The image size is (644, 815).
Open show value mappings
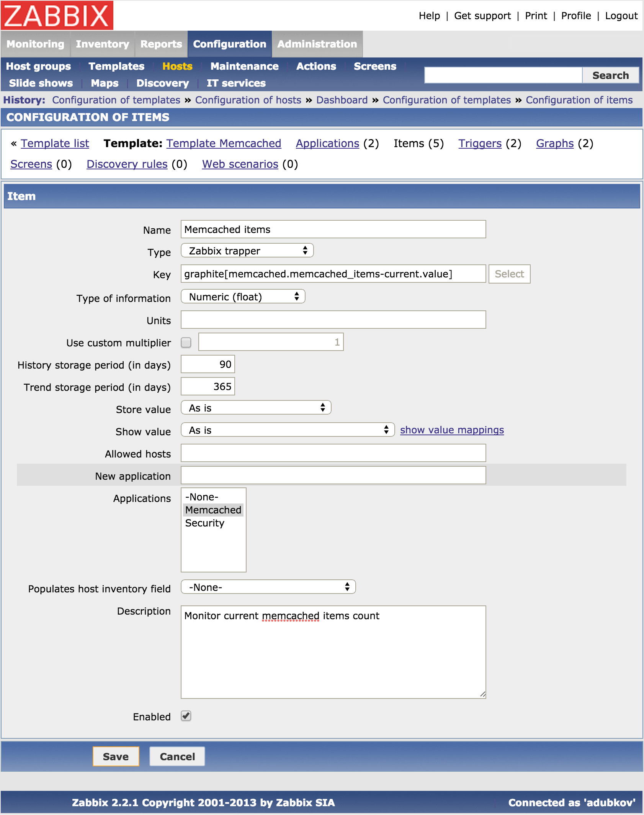tap(452, 430)
